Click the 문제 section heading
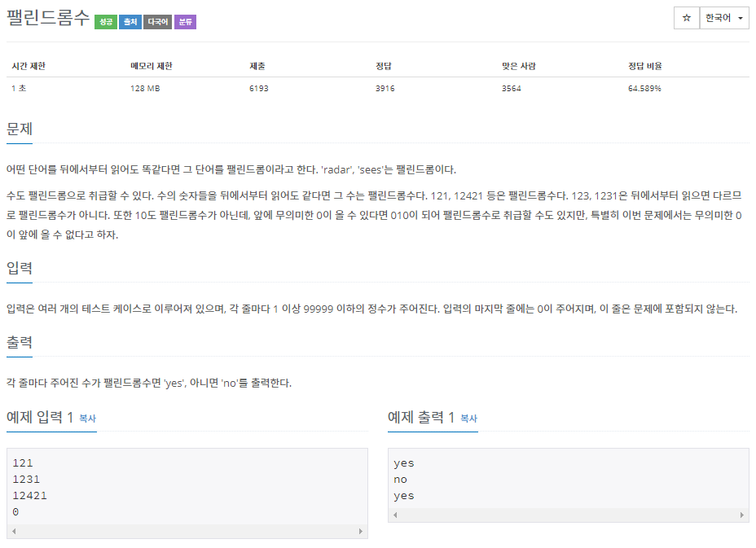The width and height of the screenshot is (756, 548). click(x=20, y=129)
